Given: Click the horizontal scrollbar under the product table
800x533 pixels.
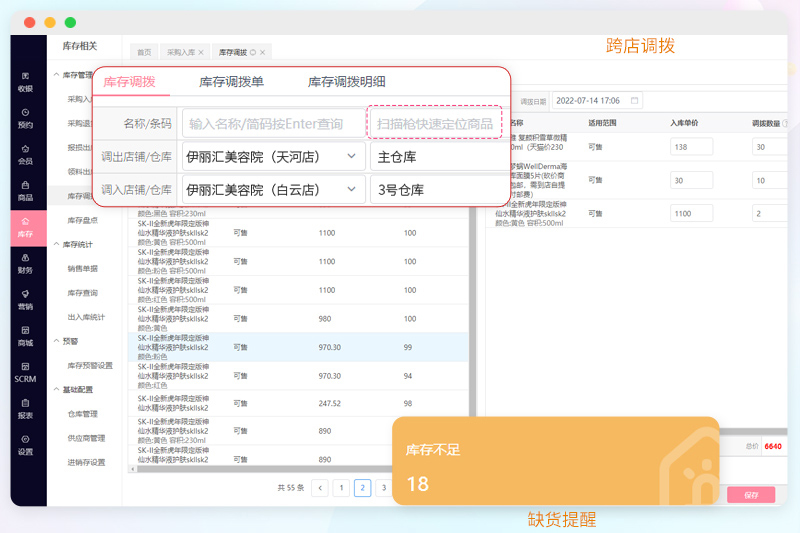Looking at the screenshot, I should pos(260,468).
